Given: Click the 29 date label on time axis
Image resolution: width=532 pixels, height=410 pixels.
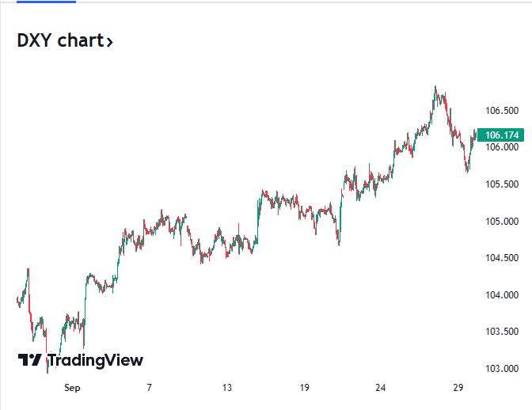Looking at the screenshot, I should click(458, 388).
